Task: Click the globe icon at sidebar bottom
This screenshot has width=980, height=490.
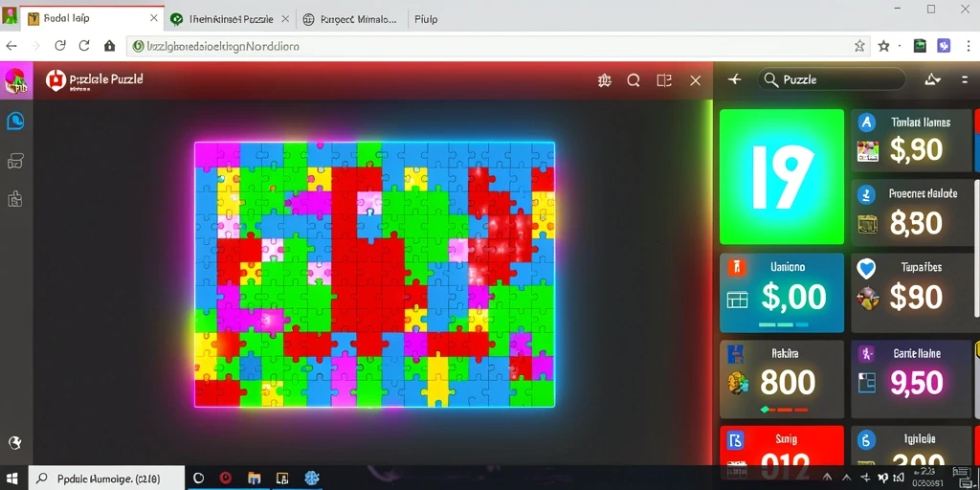Action: pyautogui.click(x=15, y=443)
